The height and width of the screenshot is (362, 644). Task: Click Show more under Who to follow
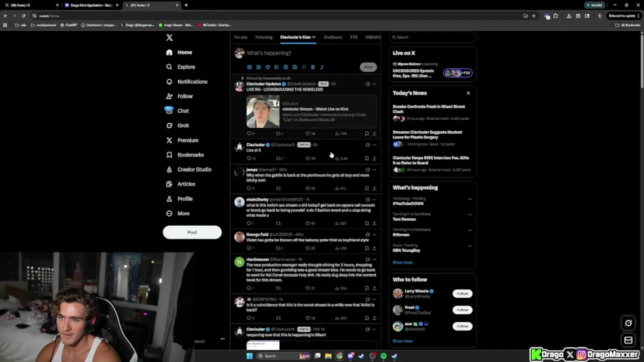(403, 341)
